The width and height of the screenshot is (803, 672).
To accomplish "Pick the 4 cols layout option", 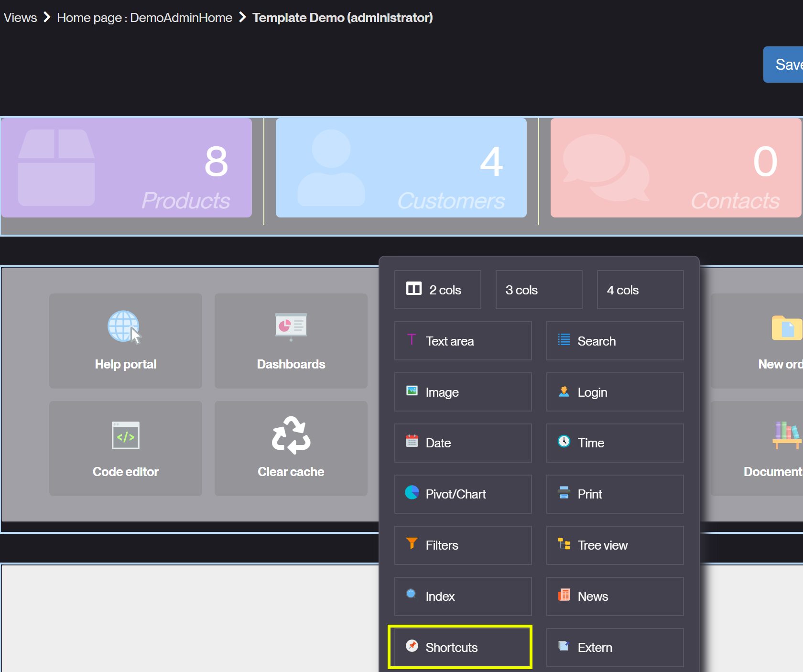I will point(640,290).
